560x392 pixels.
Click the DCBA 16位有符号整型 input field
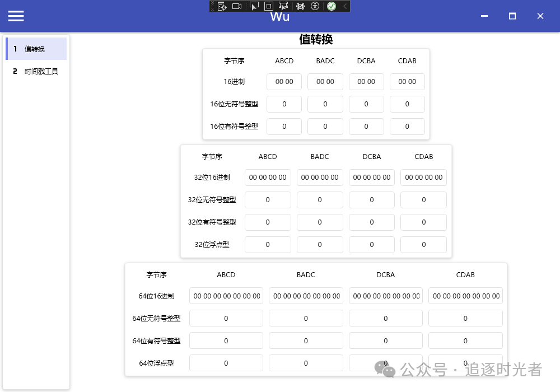366,126
